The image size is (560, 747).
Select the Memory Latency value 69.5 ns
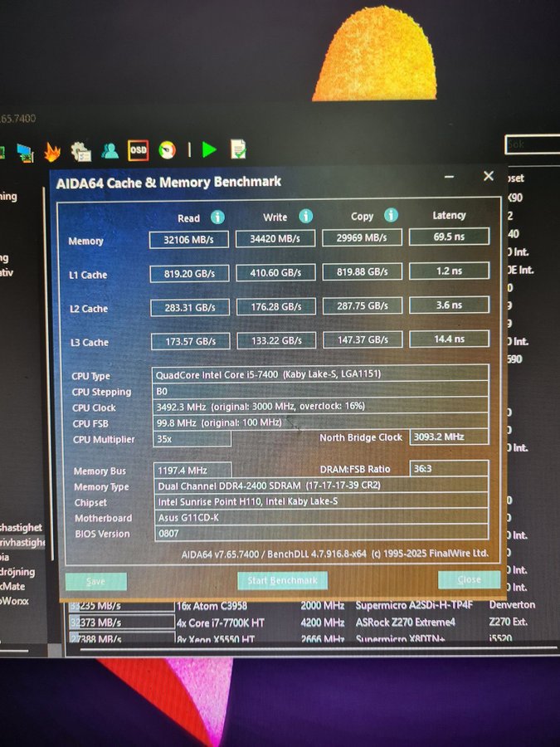(x=449, y=237)
